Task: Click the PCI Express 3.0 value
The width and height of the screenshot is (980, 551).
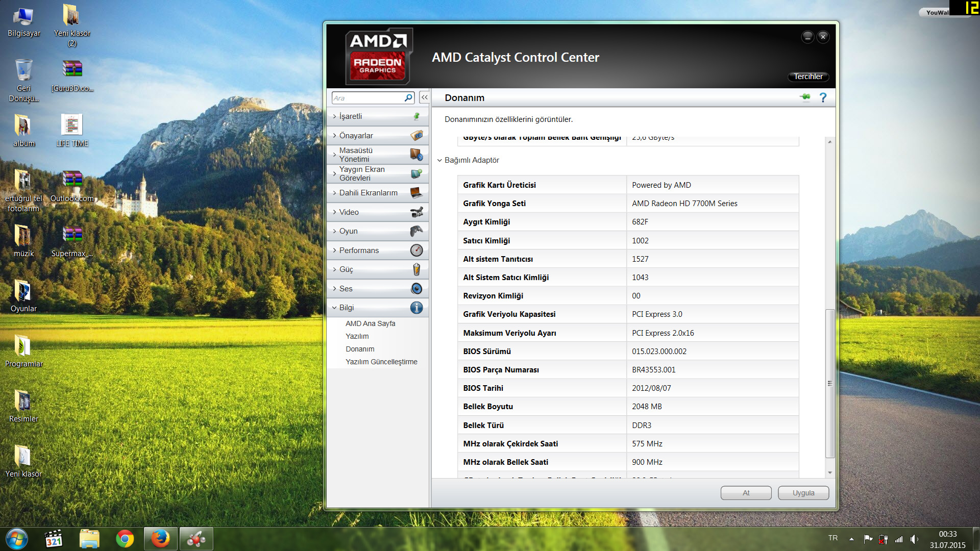Action: 657,314
